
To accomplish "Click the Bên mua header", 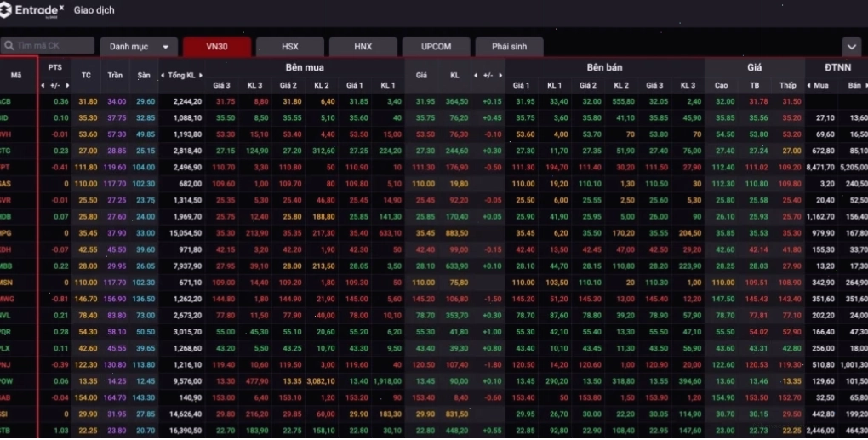I will [x=305, y=67].
